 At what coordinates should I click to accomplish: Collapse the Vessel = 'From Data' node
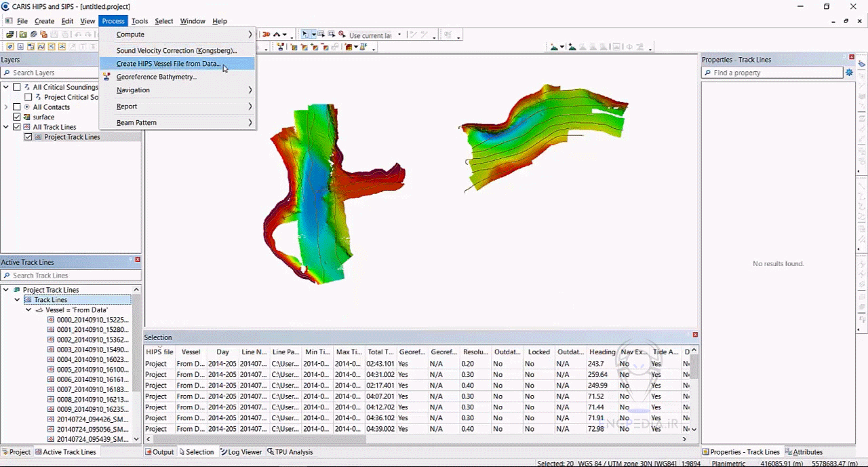[x=28, y=310]
